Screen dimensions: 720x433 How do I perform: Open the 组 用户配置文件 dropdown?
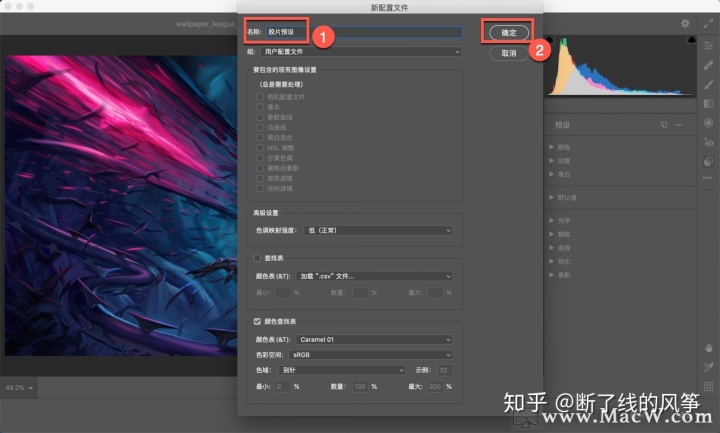361,52
